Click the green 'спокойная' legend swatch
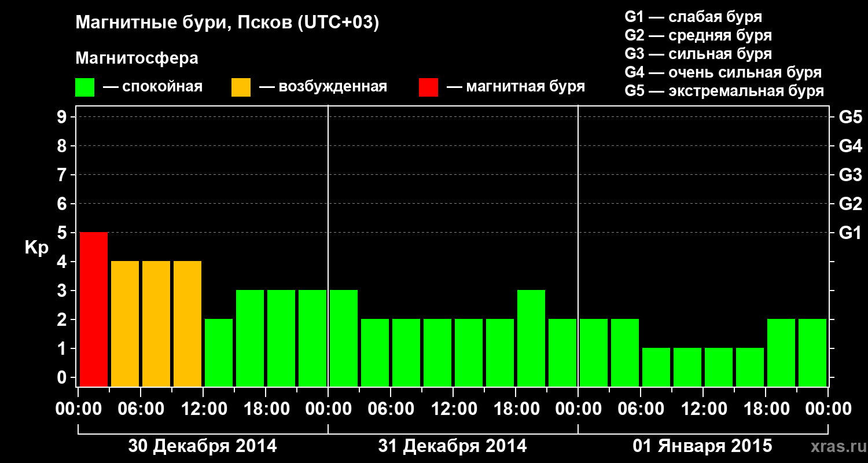868x463 pixels. tap(84, 87)
